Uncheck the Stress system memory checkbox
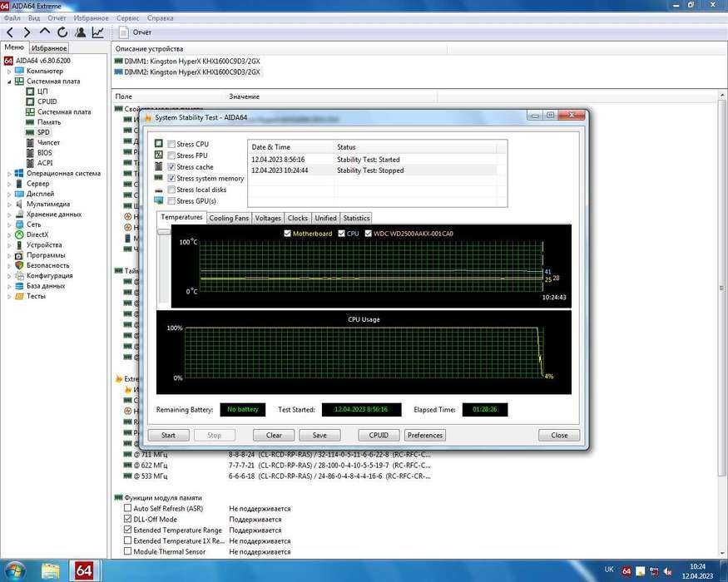728x582 pixels. [171, 178]
